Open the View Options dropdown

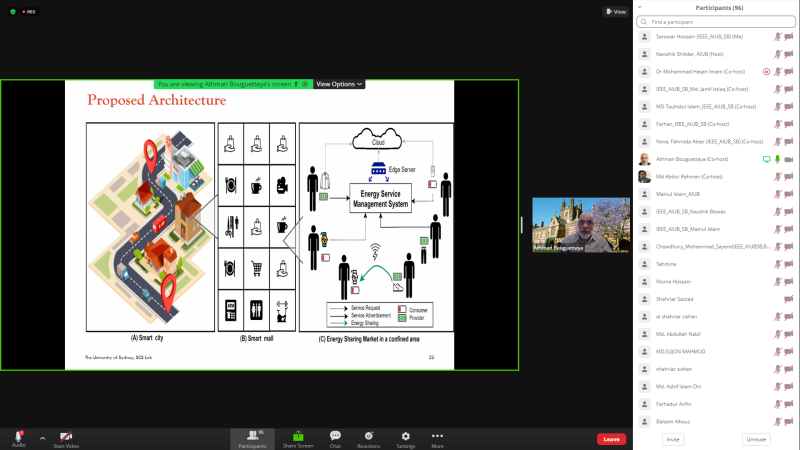339,84
